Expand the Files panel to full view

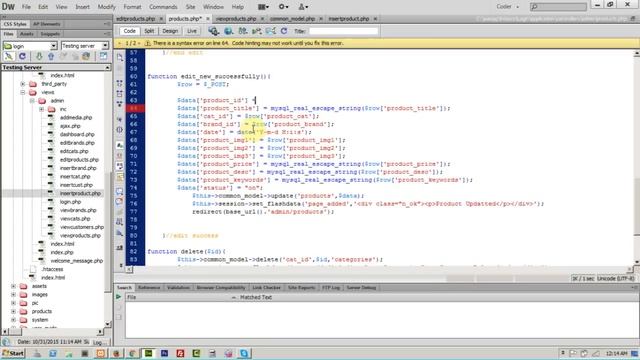coord(104,56)
